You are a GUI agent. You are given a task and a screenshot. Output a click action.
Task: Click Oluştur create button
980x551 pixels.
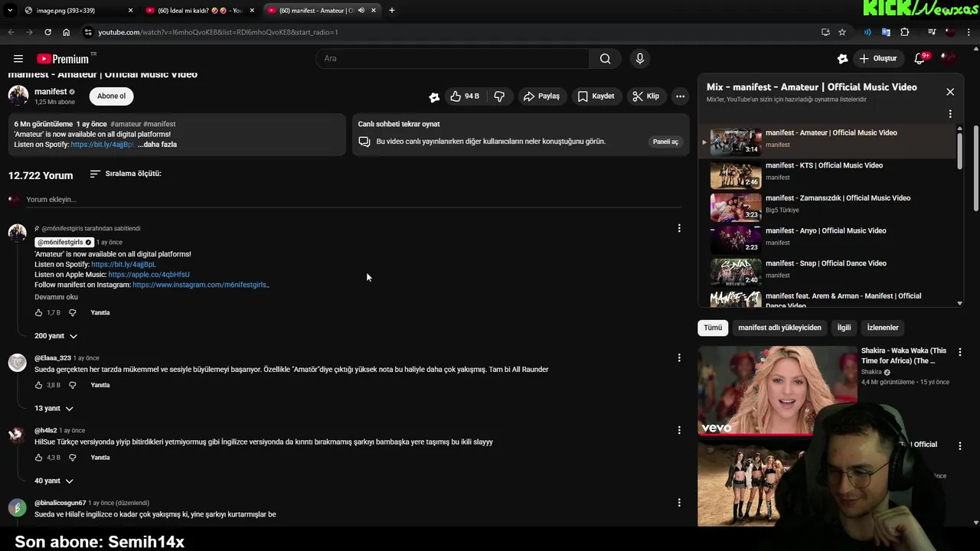tap(877, 59)
